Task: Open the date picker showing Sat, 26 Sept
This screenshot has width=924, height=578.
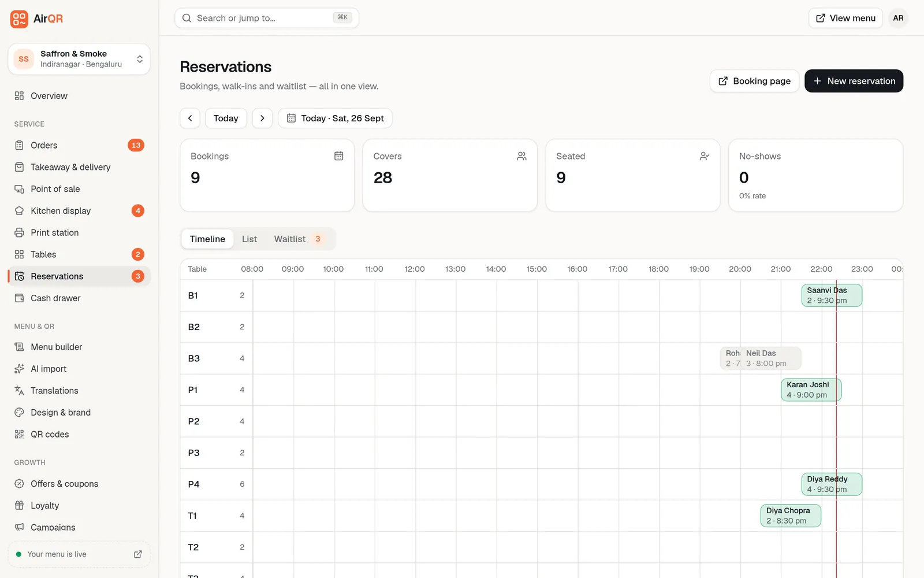Action: [335, 118]
